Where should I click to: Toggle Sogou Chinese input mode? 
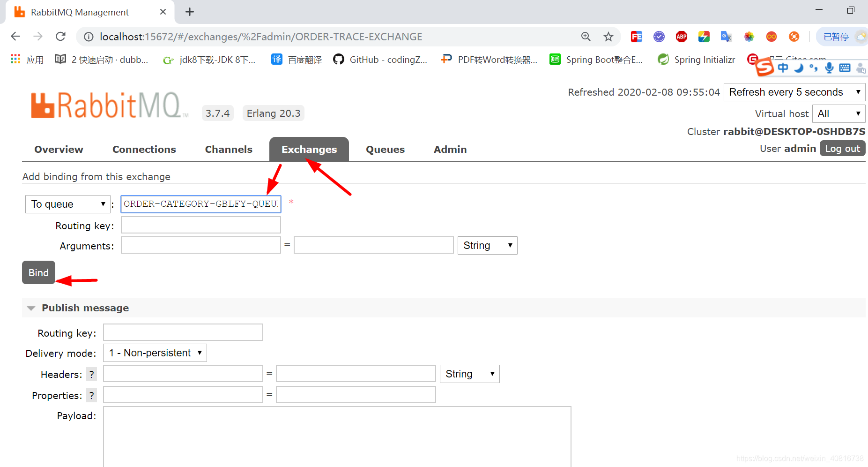[x=783, y=68]
